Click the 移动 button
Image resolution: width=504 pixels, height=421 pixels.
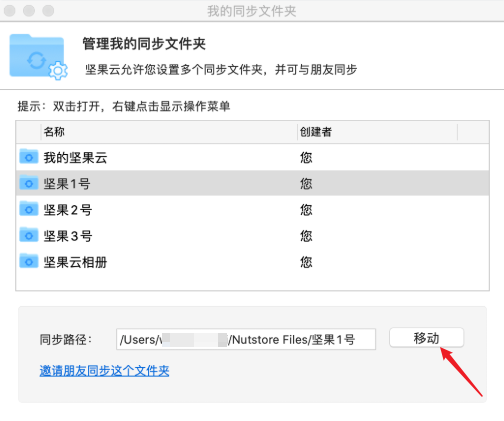(426, 338)
